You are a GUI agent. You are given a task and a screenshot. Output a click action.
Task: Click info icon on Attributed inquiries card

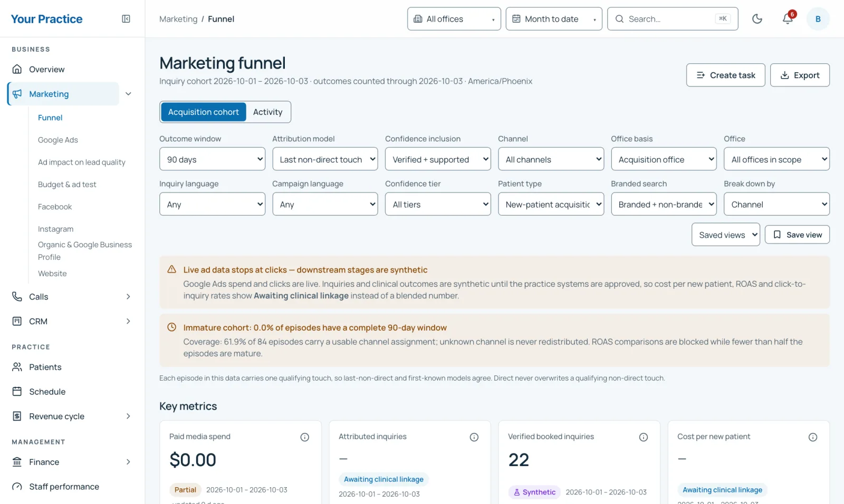pos(474,437)
